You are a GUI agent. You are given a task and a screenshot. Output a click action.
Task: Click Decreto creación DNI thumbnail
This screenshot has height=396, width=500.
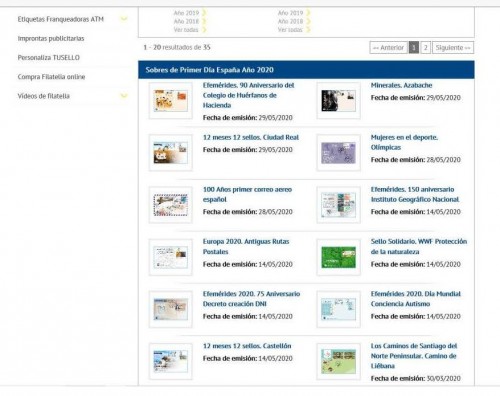click(171, 309)
